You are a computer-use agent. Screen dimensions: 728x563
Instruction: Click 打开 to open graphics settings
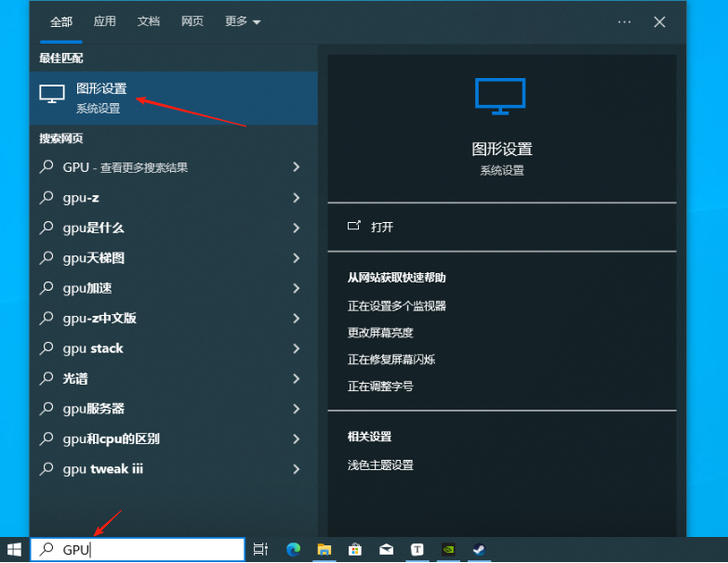[x=382, y=227]
